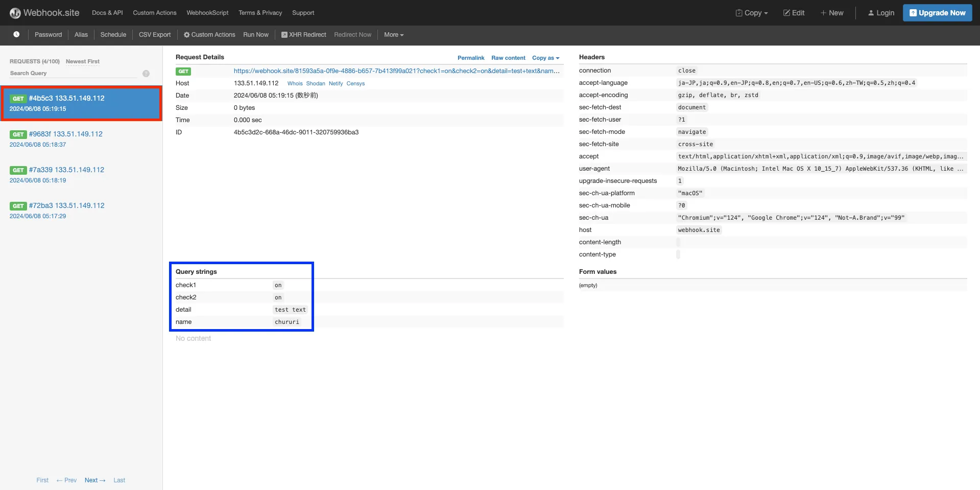980x490 pixels.
Task: Click the 'test text' detail query value
Action: click(x=290, y=310)
